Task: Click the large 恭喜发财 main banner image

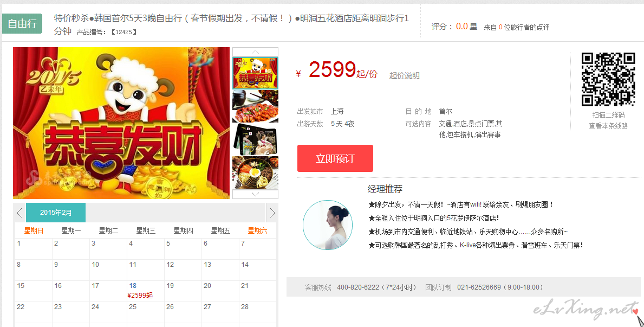Action: coord(121,123)
